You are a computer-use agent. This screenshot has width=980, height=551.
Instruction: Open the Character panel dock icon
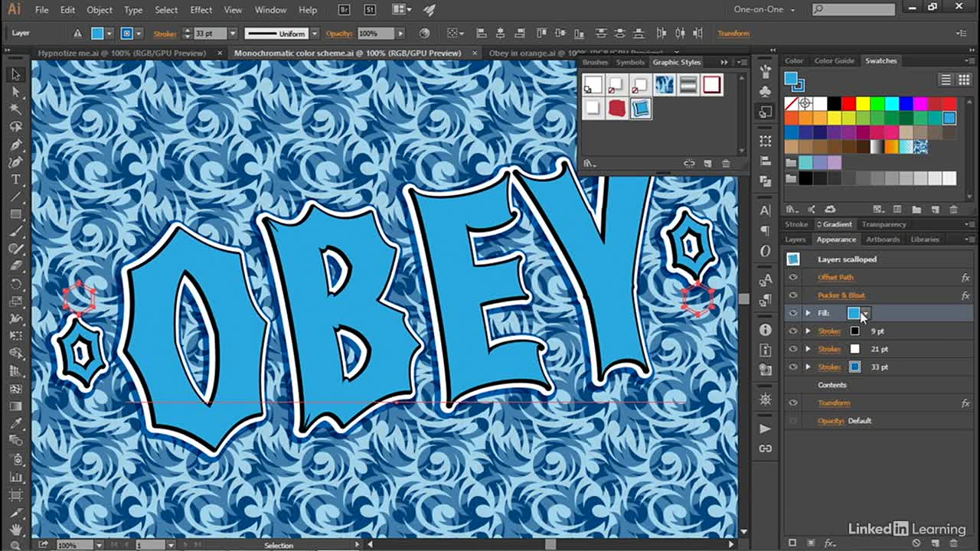[x=765, y=210]
